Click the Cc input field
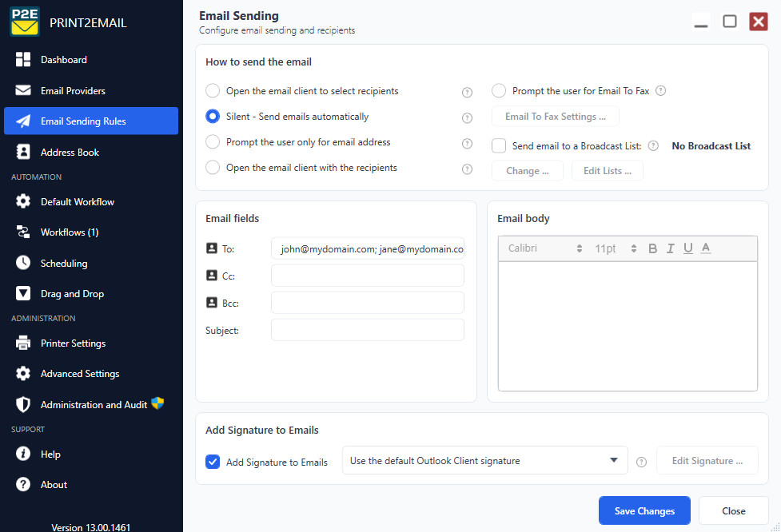Image resolution: width=781 pixels, height=532 pixels. tap(368, 276)
